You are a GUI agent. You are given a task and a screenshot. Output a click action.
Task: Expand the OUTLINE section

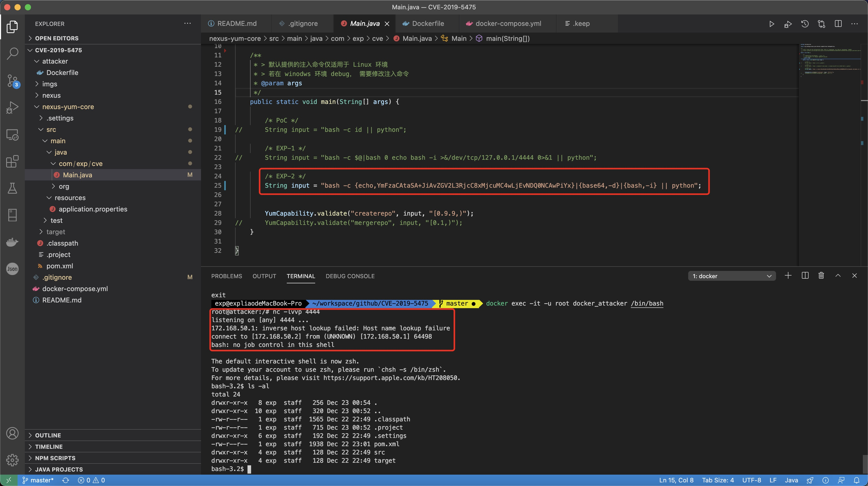point(48,435)
